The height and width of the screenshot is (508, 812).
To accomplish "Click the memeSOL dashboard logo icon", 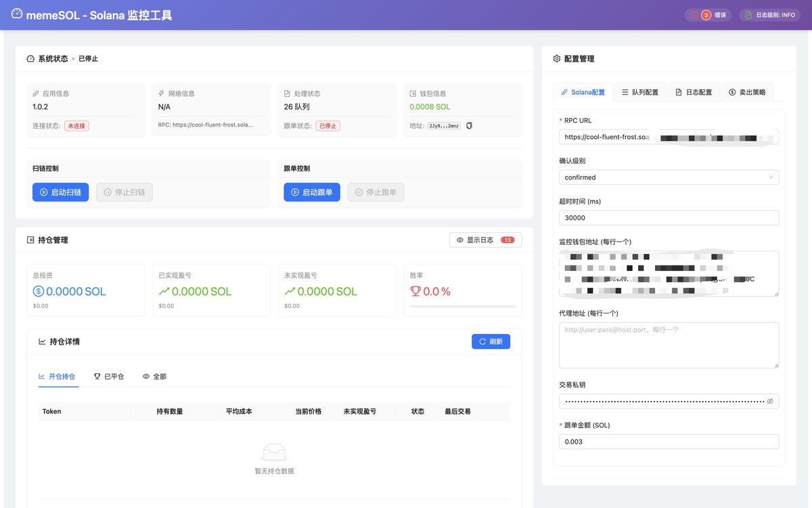I will pyautogui.click(x=17, y=14).
